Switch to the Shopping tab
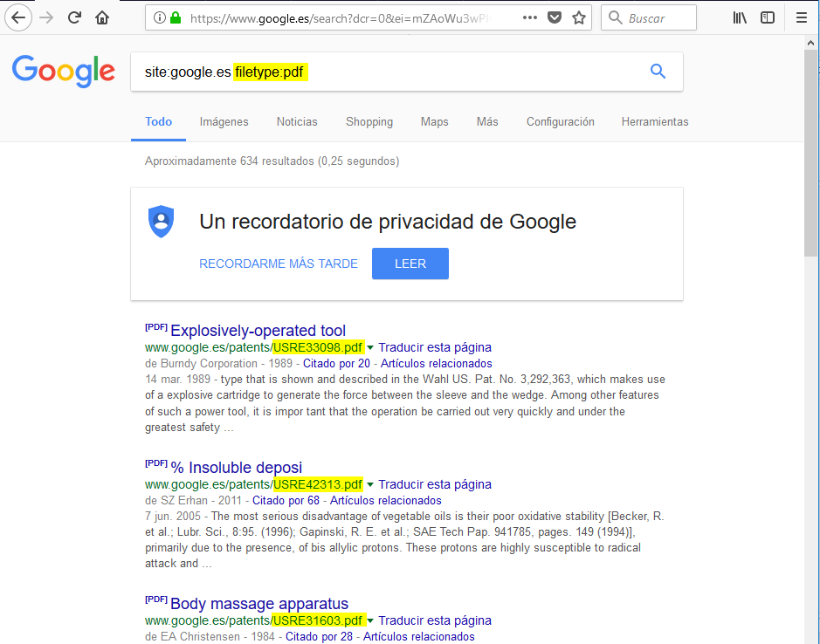This screenshot has width=820, height=644. 369,122
